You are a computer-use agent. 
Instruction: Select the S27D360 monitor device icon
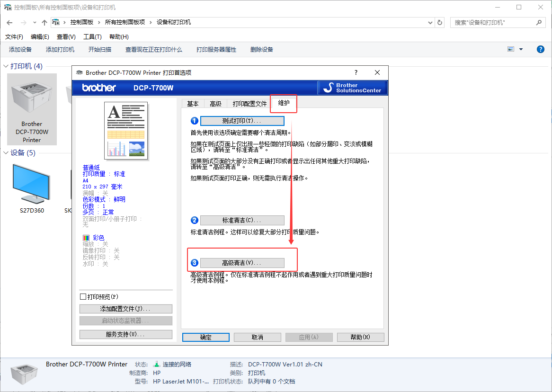31,184
